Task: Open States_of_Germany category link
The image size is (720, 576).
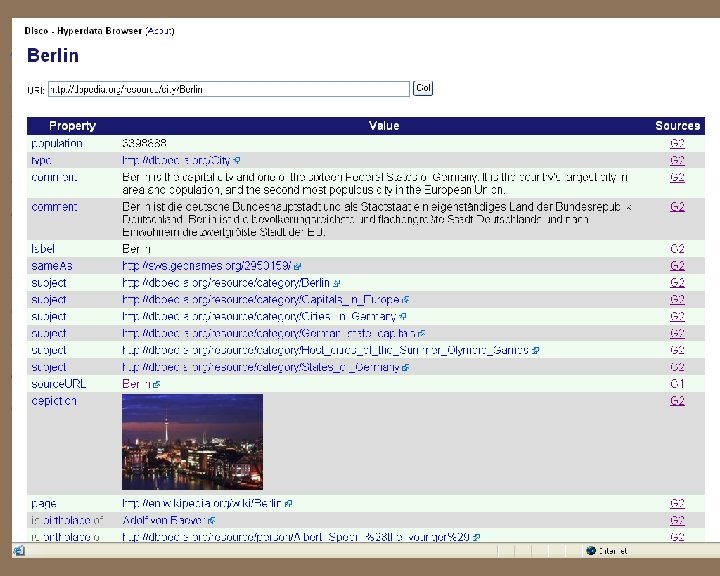Action: (260, 367)
